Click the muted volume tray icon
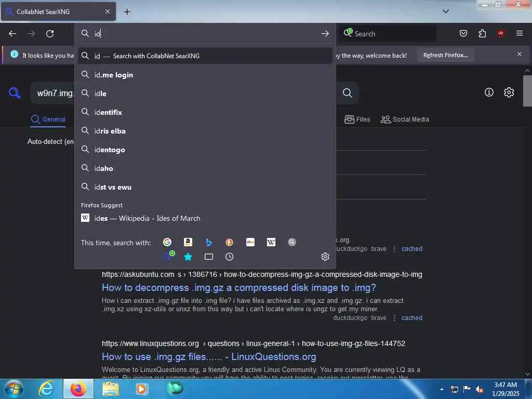532x399 pixels. click(480, 389)
